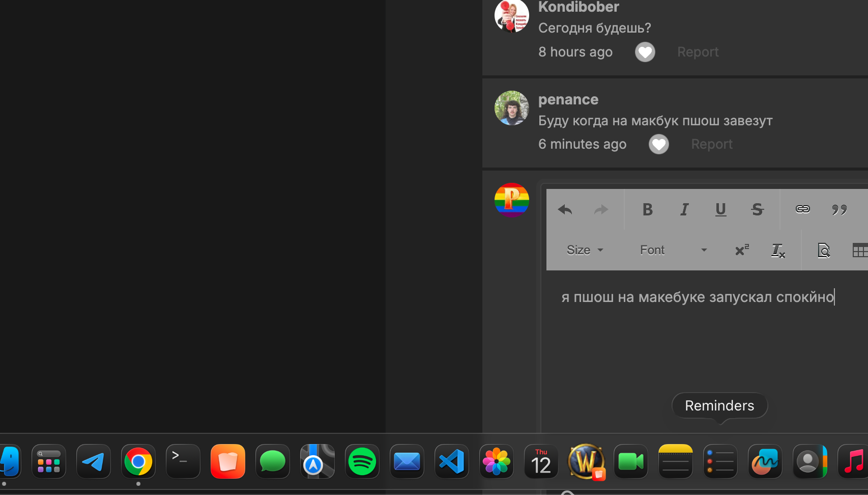This screenshot has height=495, width=868.
Task: Apply superscript formatting
Action: (742, 250)
